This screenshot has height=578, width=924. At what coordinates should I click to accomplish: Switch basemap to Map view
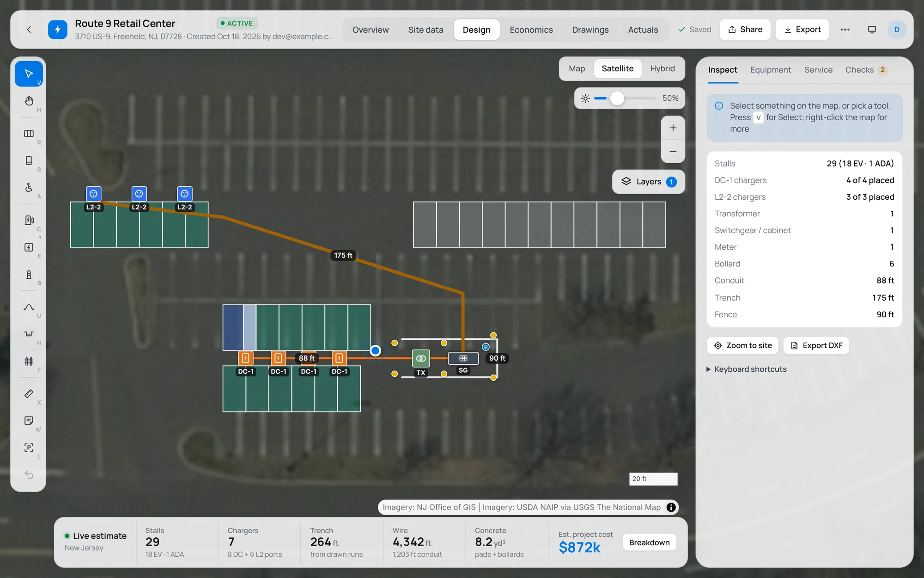tap(577, 68)
